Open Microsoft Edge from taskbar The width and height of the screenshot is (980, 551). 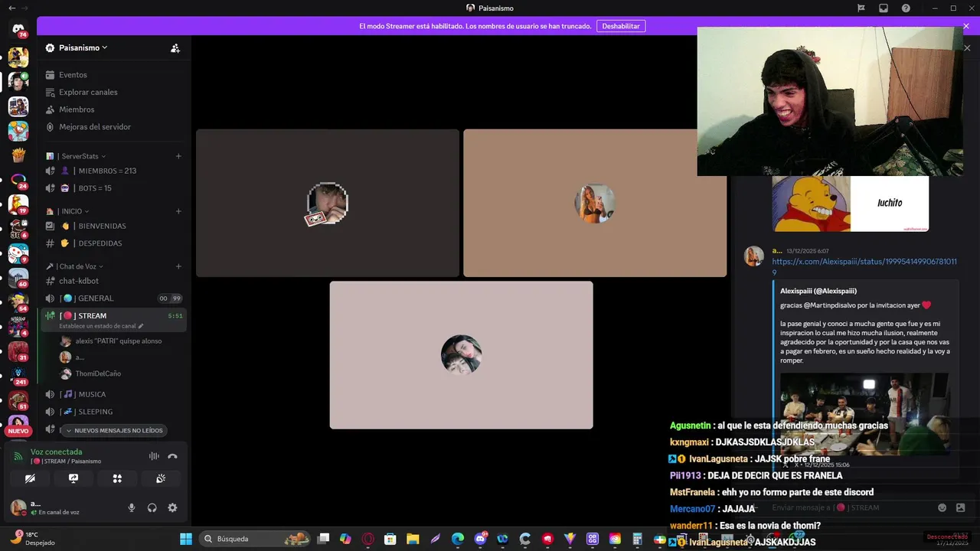458,539
